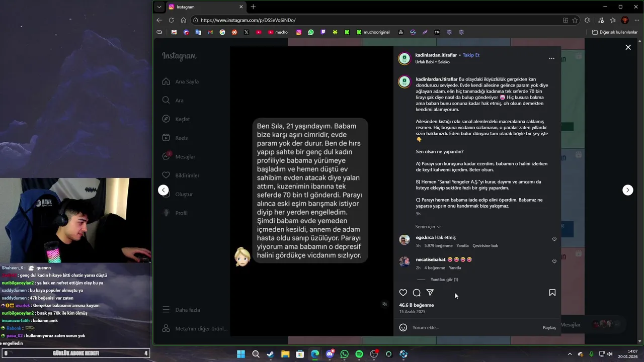Open necatisebahat's avatar
This screenshot has height=362, width=644.
coord(405,262)
